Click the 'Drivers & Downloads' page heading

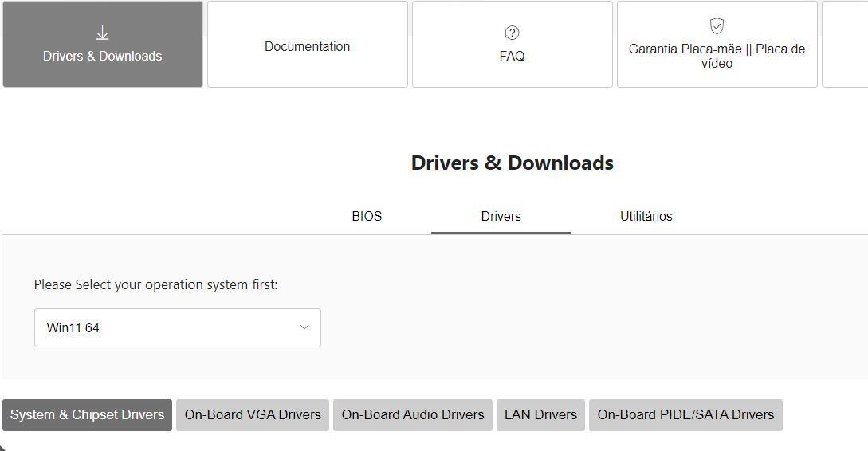click(x=512, y=163)
